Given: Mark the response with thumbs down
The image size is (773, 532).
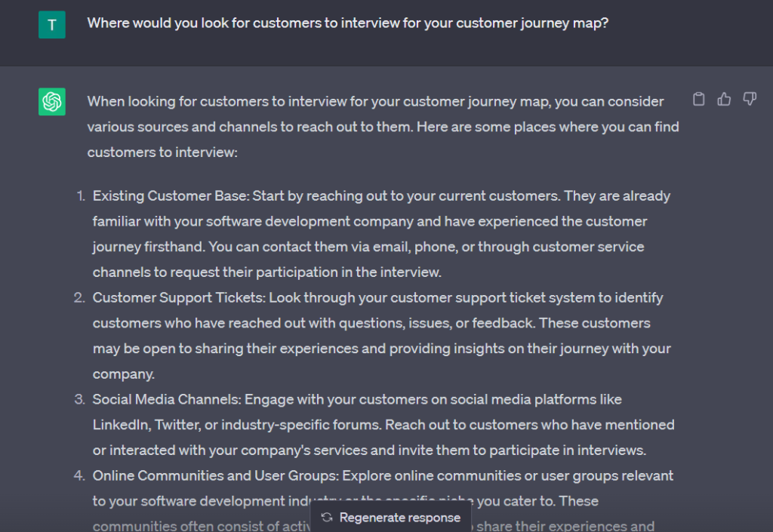Looking at the screenshot, I should pyautogui.click(x=750, y=99).
